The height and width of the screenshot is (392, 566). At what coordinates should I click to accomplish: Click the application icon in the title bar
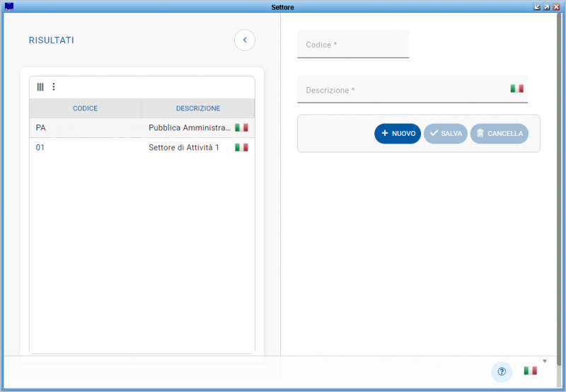[8, 6]
